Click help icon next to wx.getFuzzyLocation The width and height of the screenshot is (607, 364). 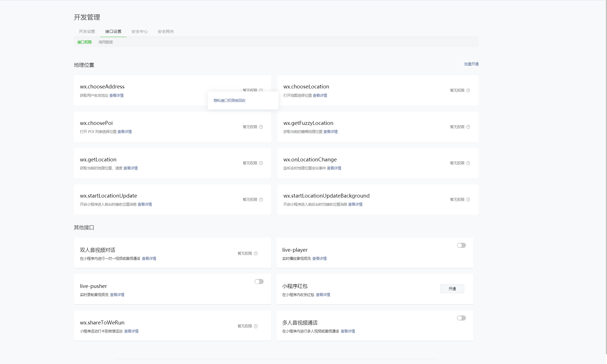pyautogui.click(x=468, y=127)
